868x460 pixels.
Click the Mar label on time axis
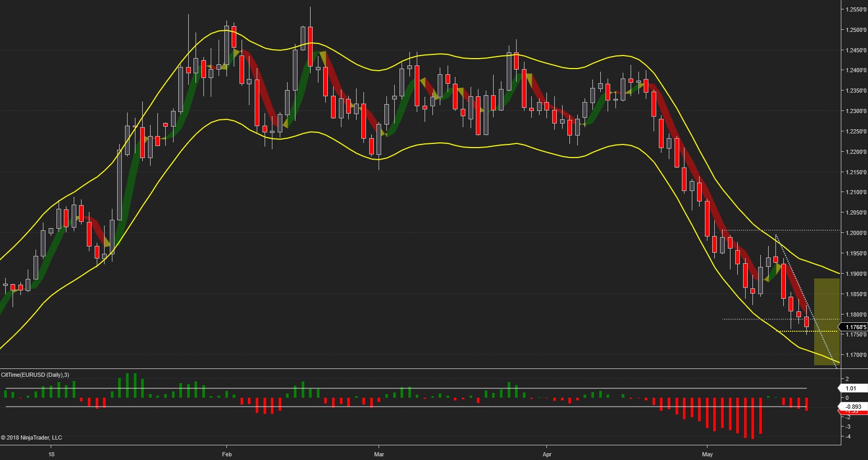379,454
